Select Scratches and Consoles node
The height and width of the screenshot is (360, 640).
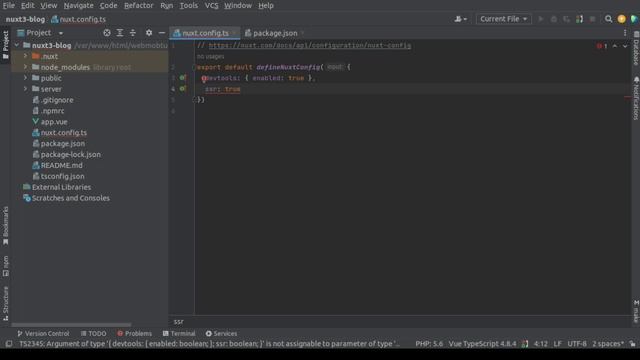tap(67, 198)
